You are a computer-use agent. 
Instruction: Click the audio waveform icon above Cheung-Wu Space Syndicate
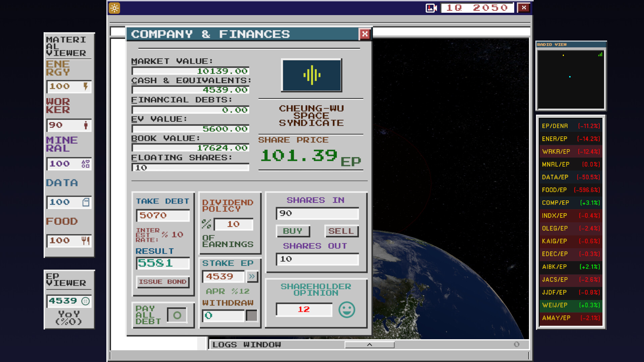[312, 75]
